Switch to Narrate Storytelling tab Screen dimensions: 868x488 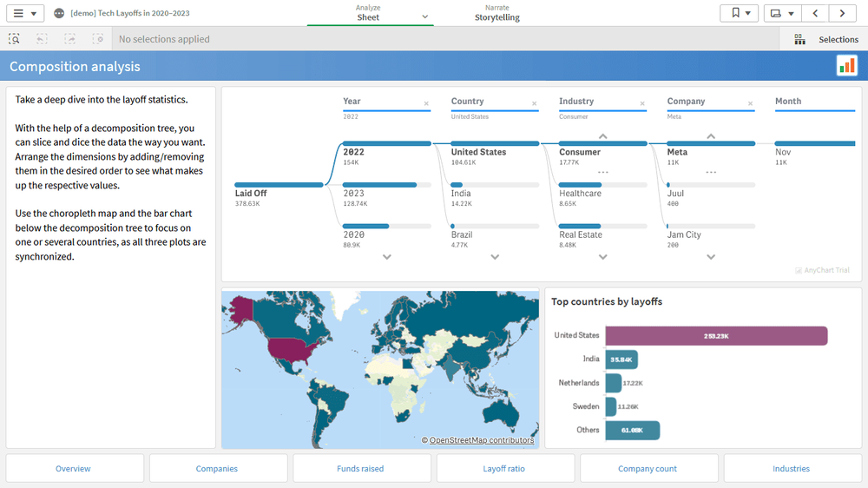tap(496, 13)
